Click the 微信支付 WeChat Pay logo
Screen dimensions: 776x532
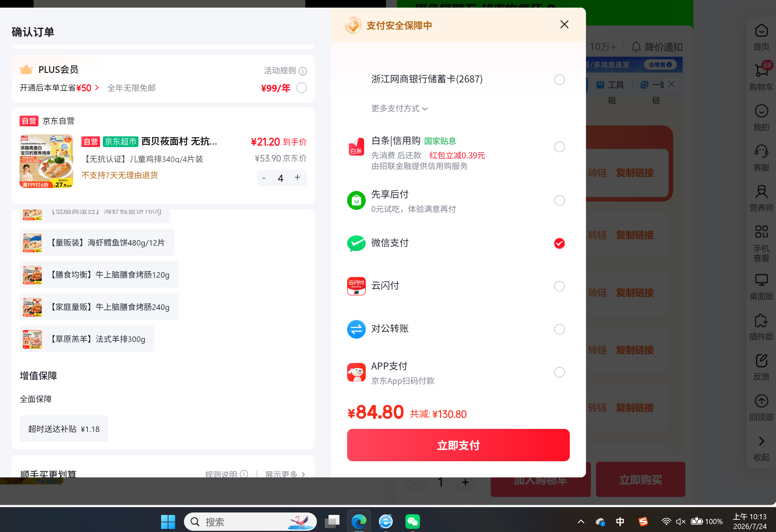[x=356, y=243]
